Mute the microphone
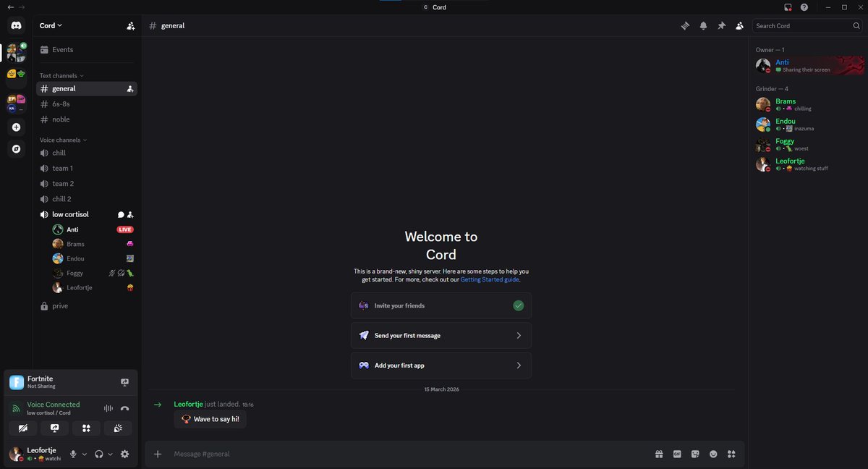 pyautogui.click(x=72, y=454)
